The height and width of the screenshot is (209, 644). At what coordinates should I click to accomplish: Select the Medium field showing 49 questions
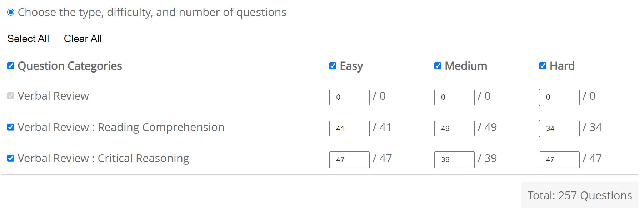tap(454, 129)
